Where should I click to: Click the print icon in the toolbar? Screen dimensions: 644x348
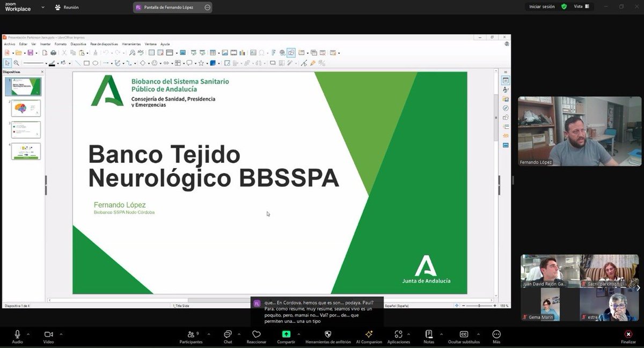[x=53, y=52]
